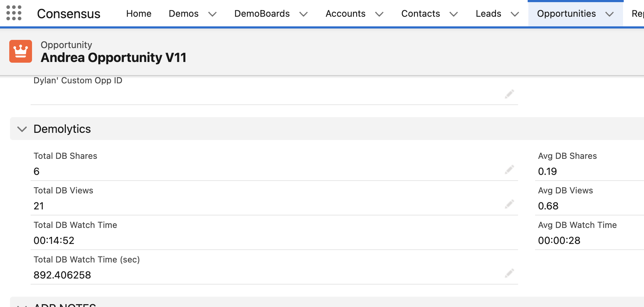644x307 pixels.
Task: Switch to the Accounts tab
Action: [x=345, y=14]
